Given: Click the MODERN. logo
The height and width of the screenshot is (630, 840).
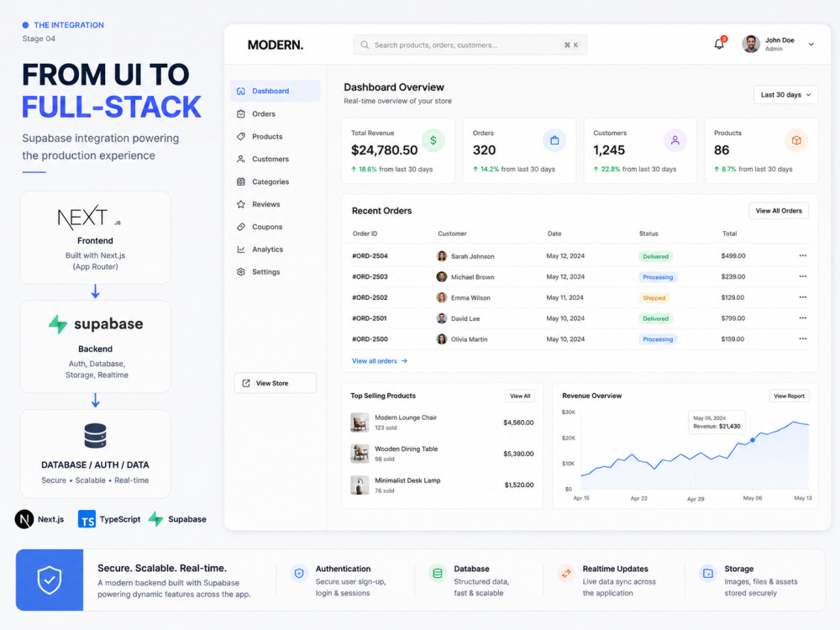Looking at the screenshot, I should pos(276,45).
